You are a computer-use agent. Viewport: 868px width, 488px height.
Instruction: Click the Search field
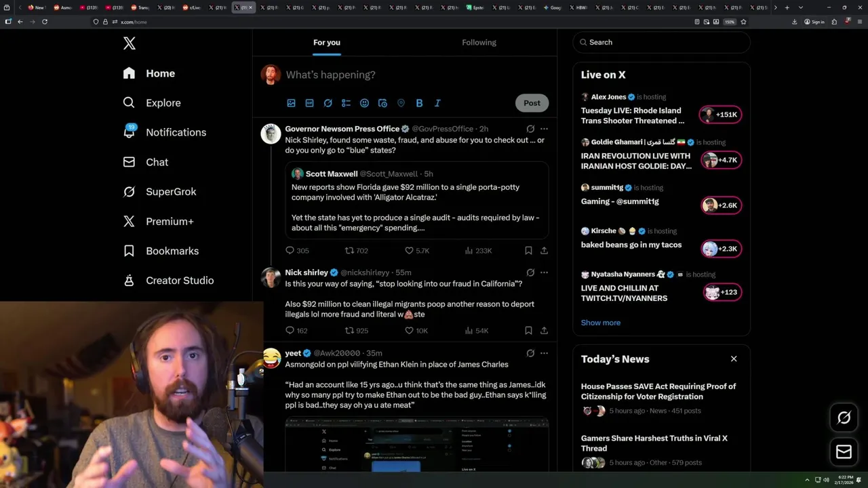[x=661, y=42]
